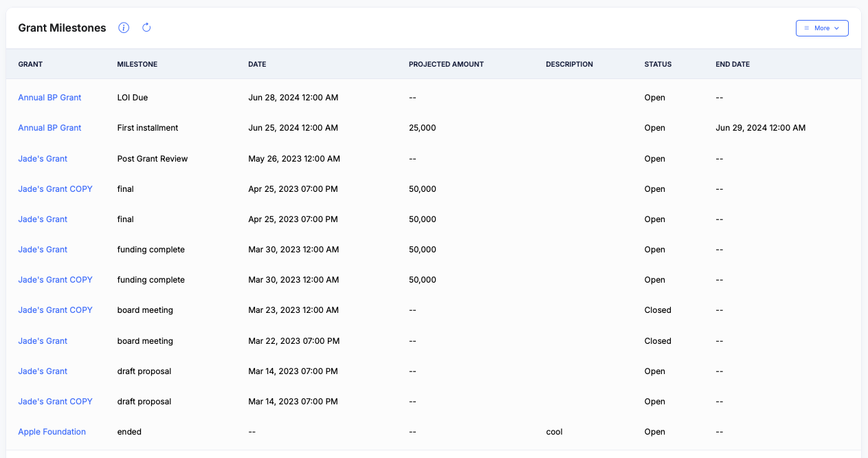This screenshot has height=458, width=868.
Task: Open Annual BP Grant link in LOI Due row
Action: tap(49, 98)
